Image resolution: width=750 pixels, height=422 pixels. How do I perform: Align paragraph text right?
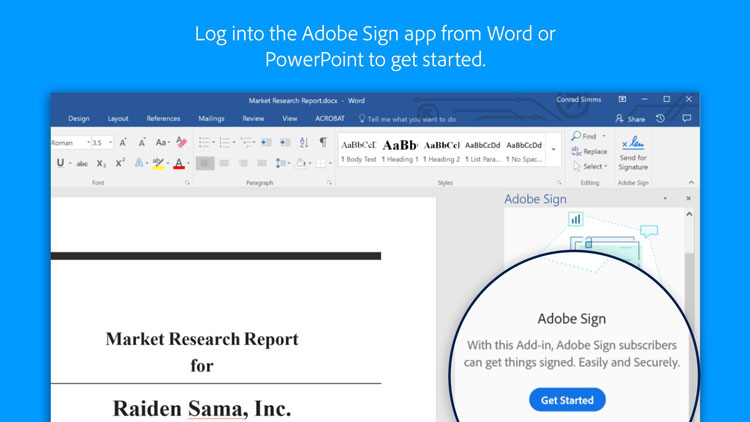(243, 163)
